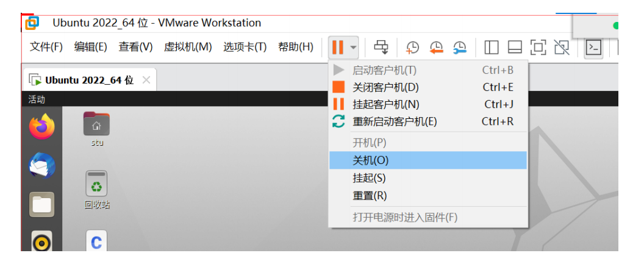Select the 回收站 trash desktop icon
644x264 pixels.
(x=97, y=190)
